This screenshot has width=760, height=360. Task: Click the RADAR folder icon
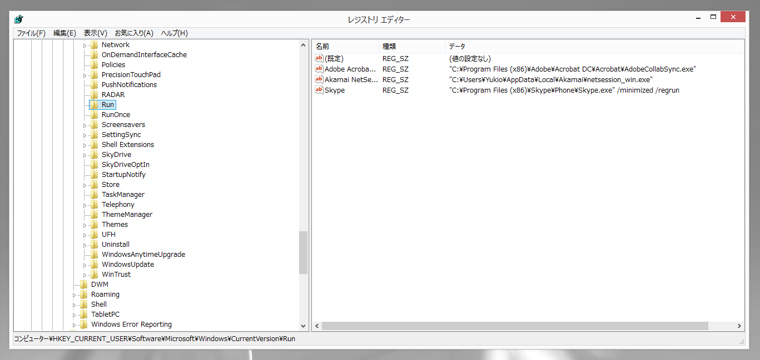pos(94,94)
